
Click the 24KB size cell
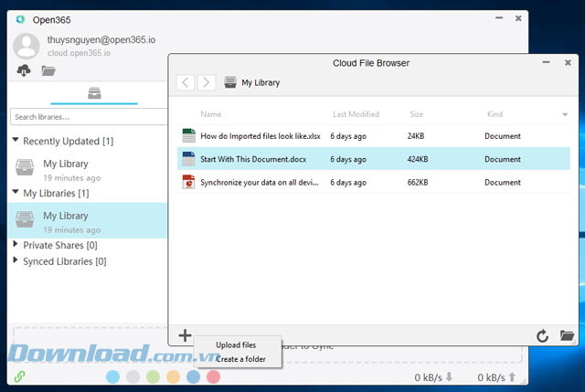(x=416, y=136)
